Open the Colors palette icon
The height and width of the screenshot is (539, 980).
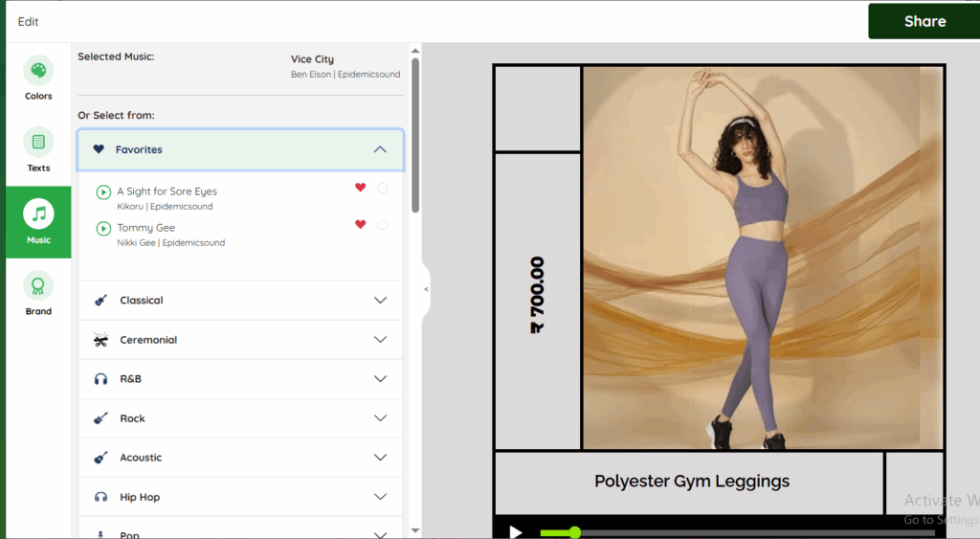(38, 72)
